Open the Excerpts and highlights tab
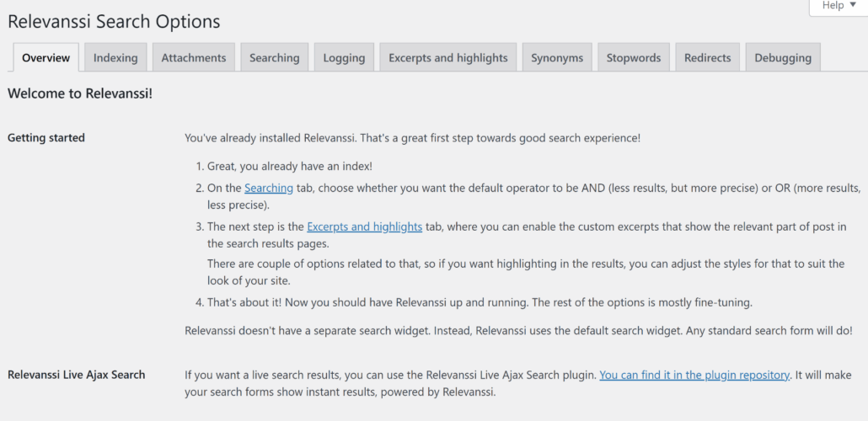Viewport: 868px width, 421px height. point(447,57)
